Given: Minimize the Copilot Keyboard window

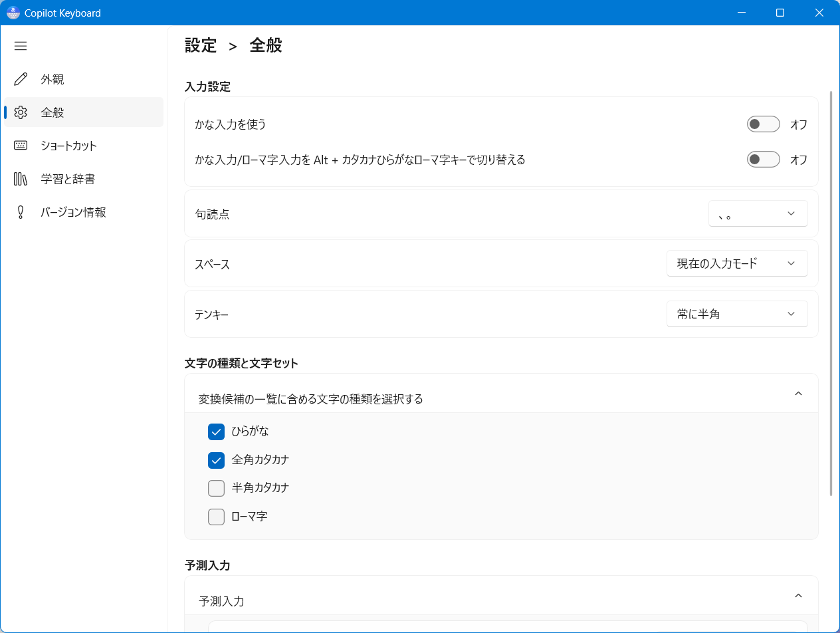Looking at the screenshot, I should 742,13.
